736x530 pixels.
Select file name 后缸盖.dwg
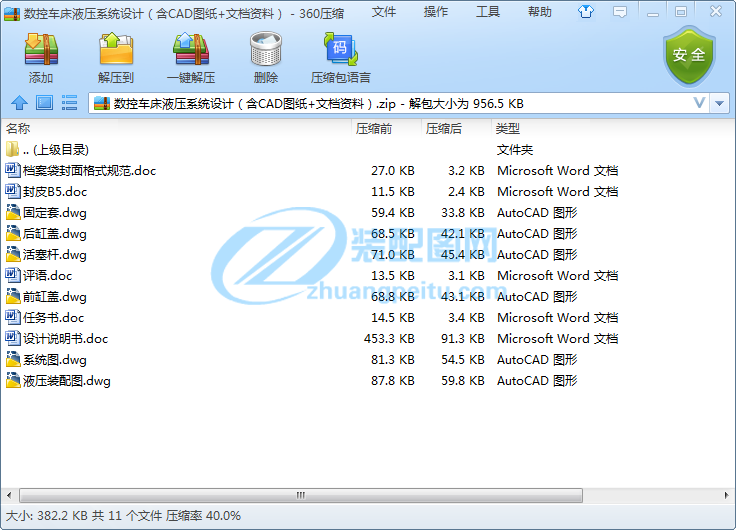click(x=55, y=233)
